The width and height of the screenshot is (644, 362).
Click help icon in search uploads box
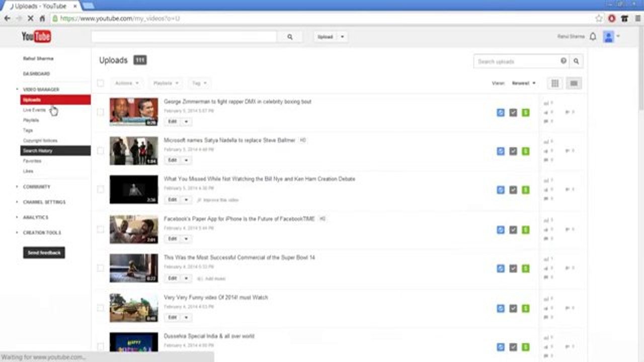coord(563,61)
